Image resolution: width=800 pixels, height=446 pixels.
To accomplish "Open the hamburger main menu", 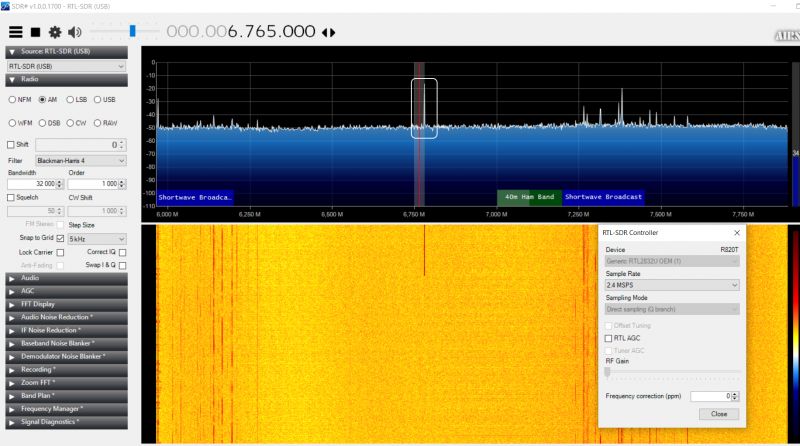I will point(16,32).
